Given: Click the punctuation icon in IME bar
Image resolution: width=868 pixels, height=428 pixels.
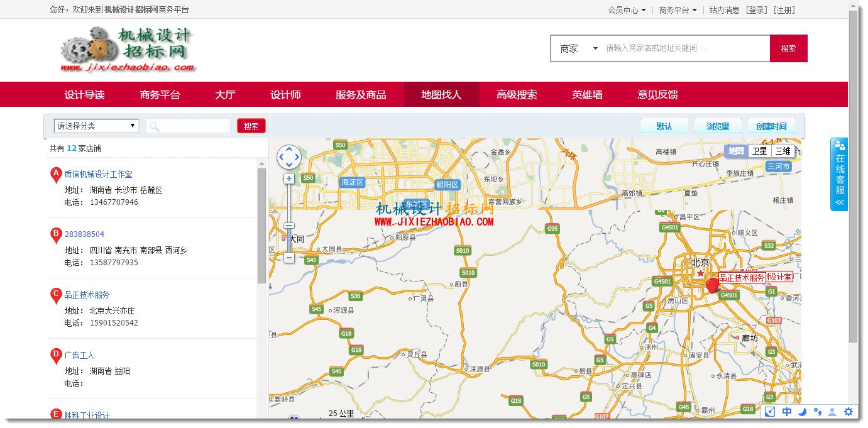Looking at the screenshot, I should click(x=818, y=412).
